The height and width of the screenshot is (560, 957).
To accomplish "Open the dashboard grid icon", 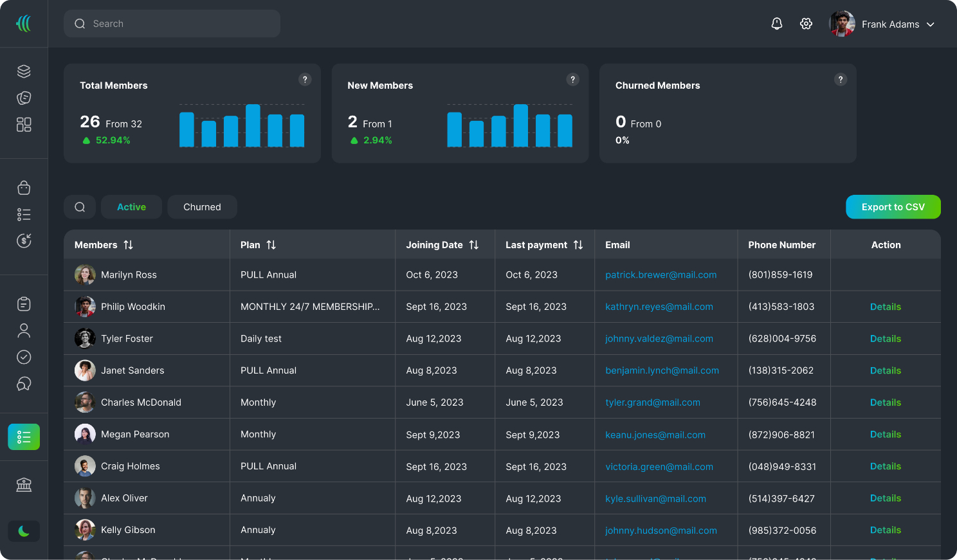I will tap(24, 125).
